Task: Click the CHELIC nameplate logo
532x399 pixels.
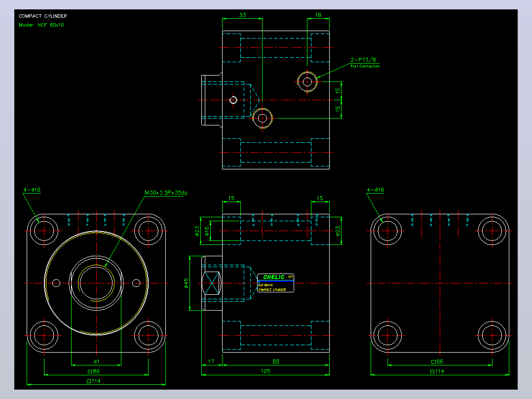Action: pos(274,277)
